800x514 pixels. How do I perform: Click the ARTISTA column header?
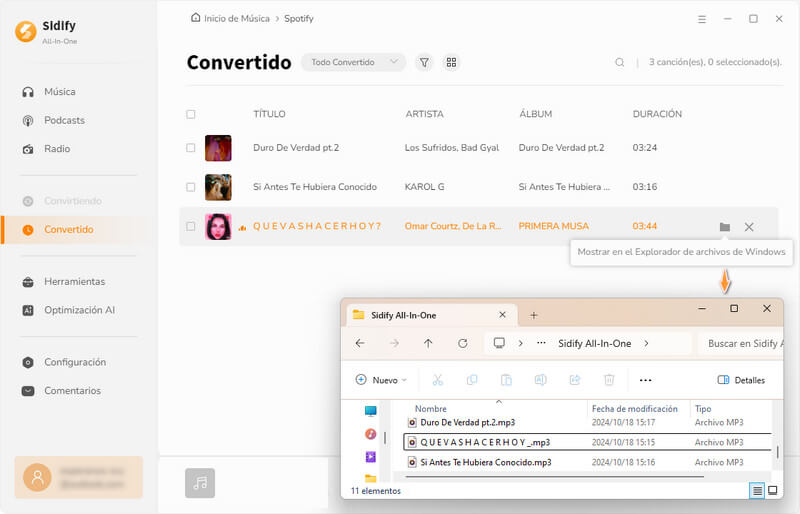coord(424,114)
